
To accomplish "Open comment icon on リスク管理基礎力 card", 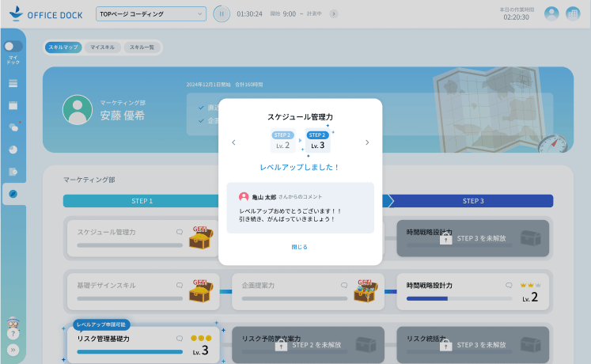I will coord(180,339).
